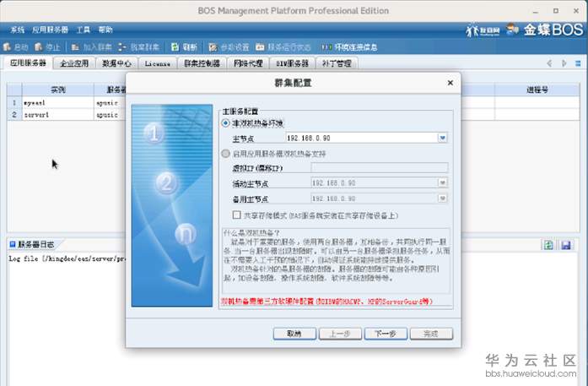Open the 备用主节点 dropdown arrow

(x=443, y=198)
